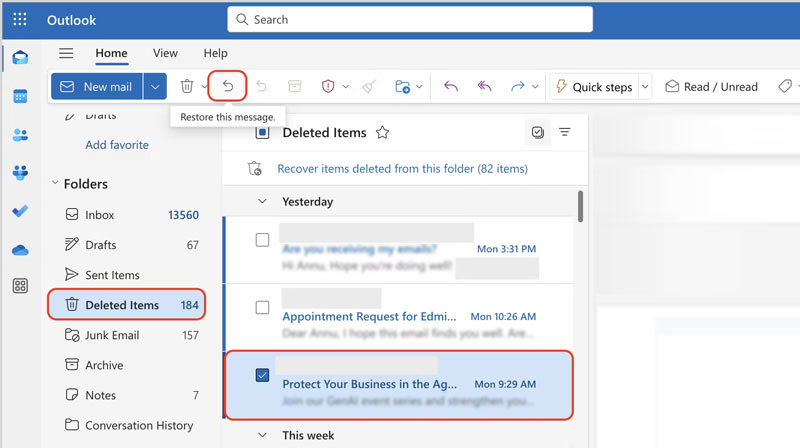The height and width of the screenshot is (448, 800).
Task: Uncheck the Protect Your Business email checkbox
Action: click(x=262, y=376)
